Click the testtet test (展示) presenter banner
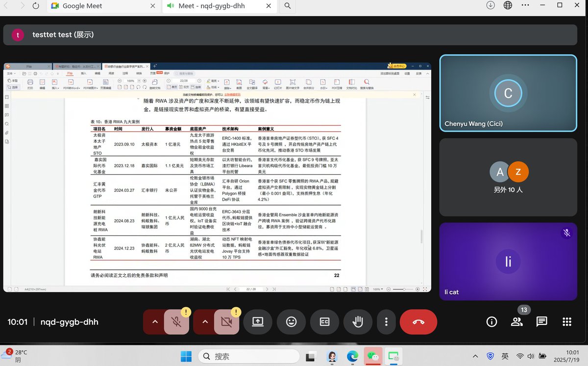The image size is (588, 366). tap(290, 35)
